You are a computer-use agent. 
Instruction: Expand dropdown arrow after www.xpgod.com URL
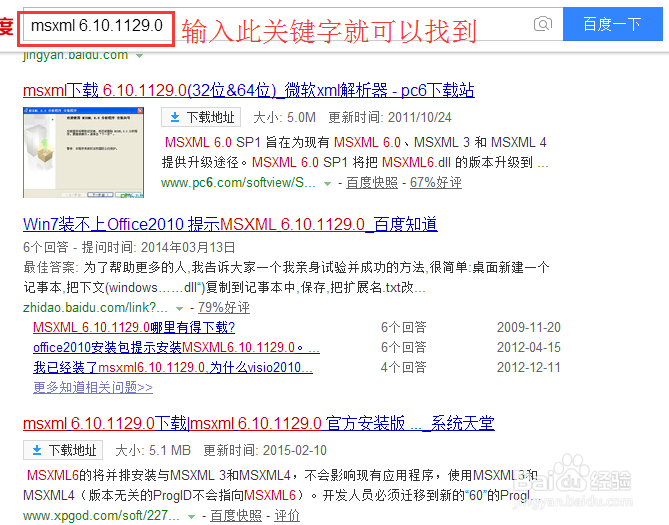192,517
